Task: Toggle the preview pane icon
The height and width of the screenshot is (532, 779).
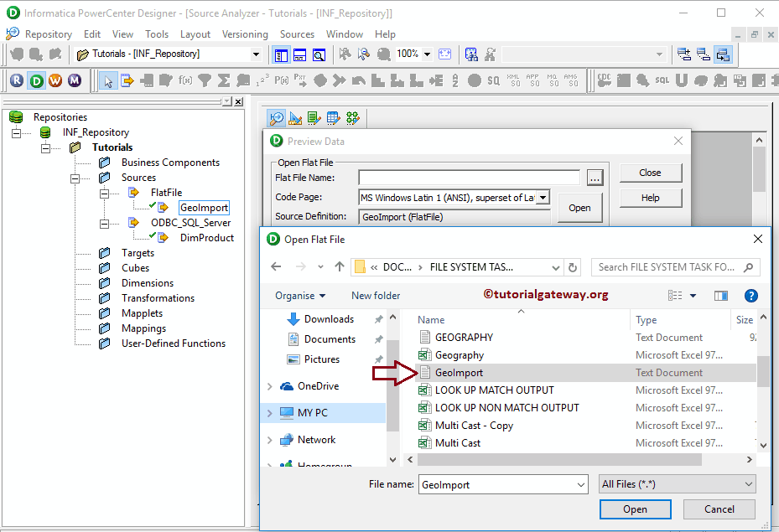Action: (721, 296)
